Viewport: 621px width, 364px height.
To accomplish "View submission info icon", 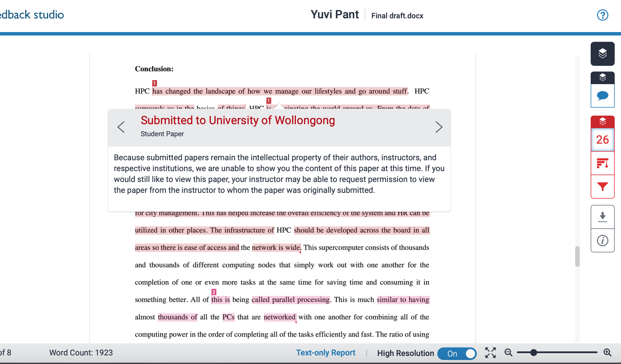I will point(602,240).
